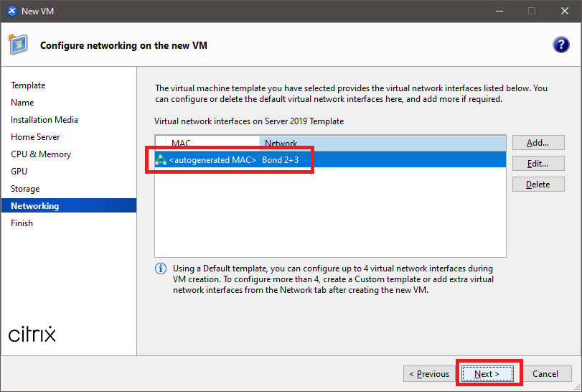Edit the selected network interface
582x392 pixels.
pos(538,164)
